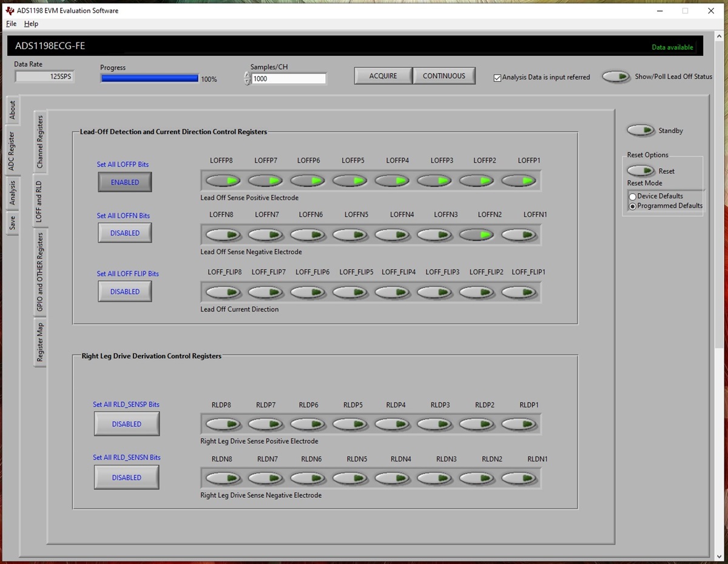This screenshot has height=564, width=728.
Task: Toggle the RLDP2 sense switch
Action: click(x=476, y=424)
